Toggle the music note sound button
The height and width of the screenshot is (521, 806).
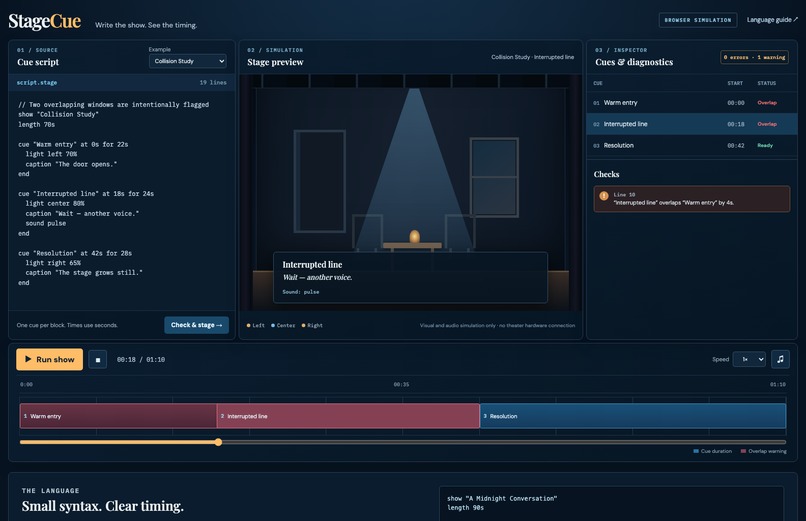780,359
